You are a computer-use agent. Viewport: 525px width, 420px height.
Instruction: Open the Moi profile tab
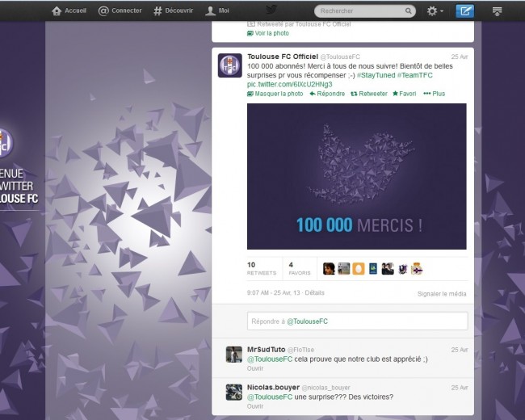tap(217, 10)
